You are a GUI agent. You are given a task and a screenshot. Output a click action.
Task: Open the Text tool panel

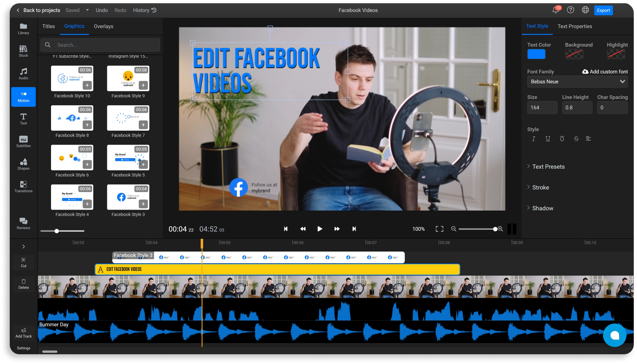point(23,119)
